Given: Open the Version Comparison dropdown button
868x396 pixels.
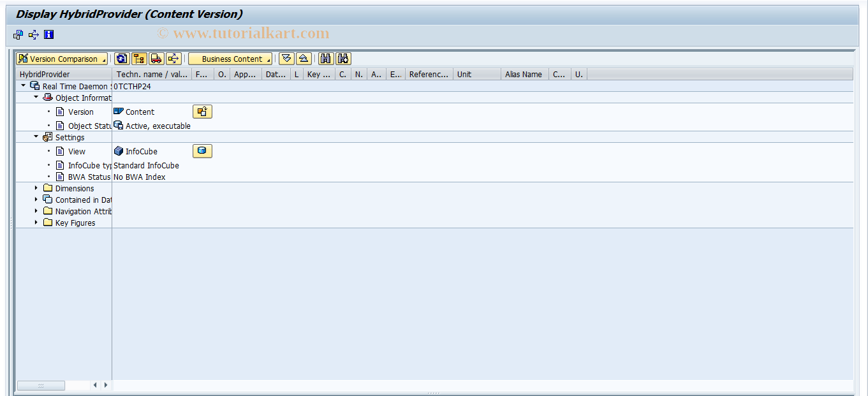Looking at the screenshot, I should (x=62, y=59).
